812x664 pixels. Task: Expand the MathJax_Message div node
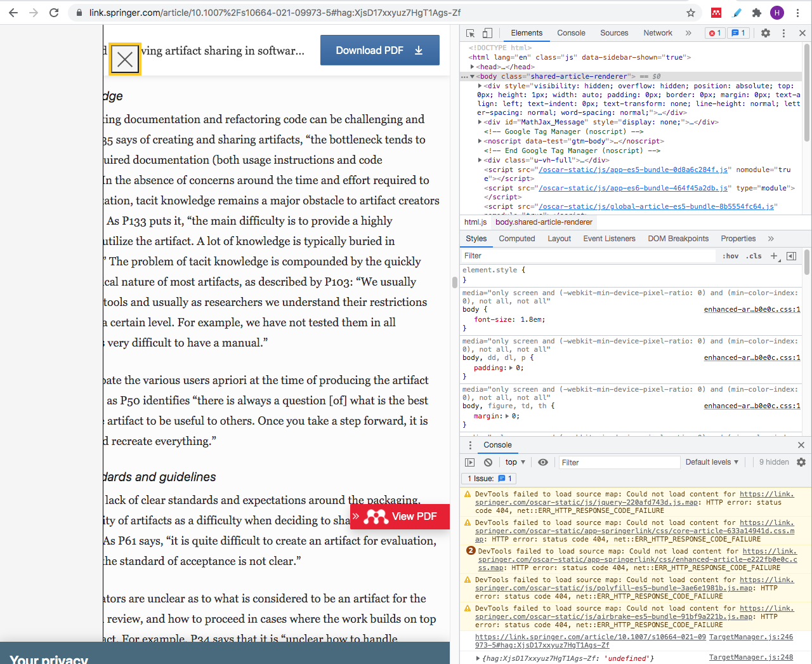coord(480,122)
